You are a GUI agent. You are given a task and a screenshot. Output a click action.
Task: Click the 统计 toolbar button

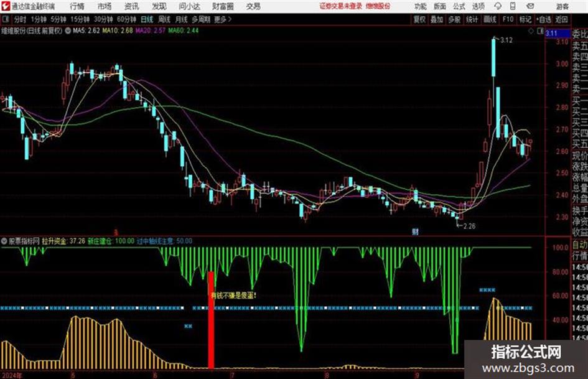click(472, 19)
